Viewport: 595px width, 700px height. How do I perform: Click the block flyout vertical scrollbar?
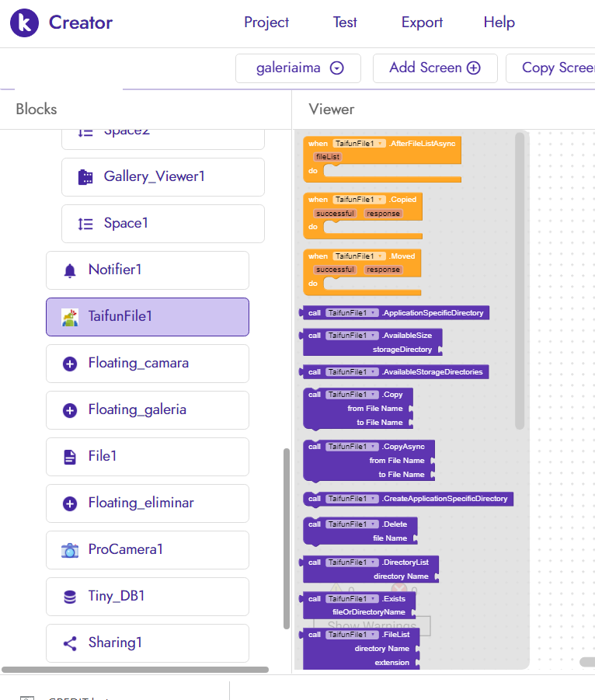point(520,281)
